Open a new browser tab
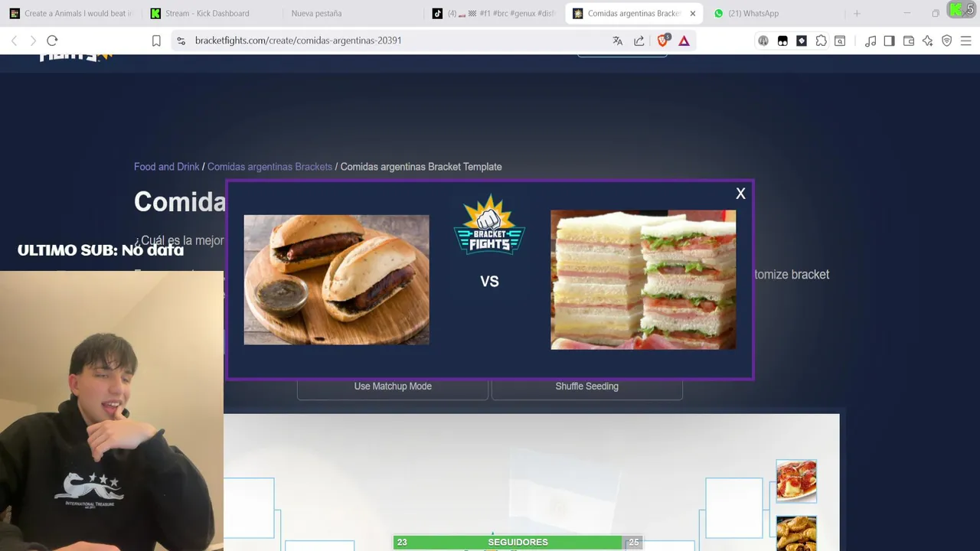This screenshot has width=980, height=551. [x=857, y=13]
